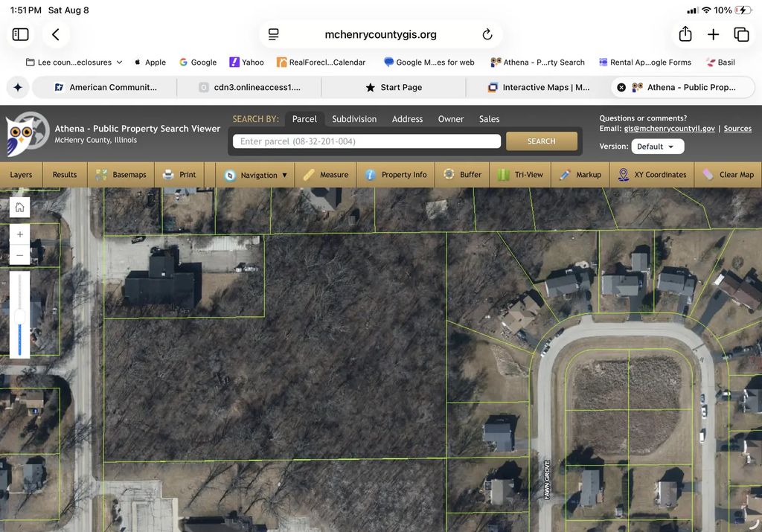Switch to the Interactive Maps tab
762x532 pixels.
(x=539, y=88)
